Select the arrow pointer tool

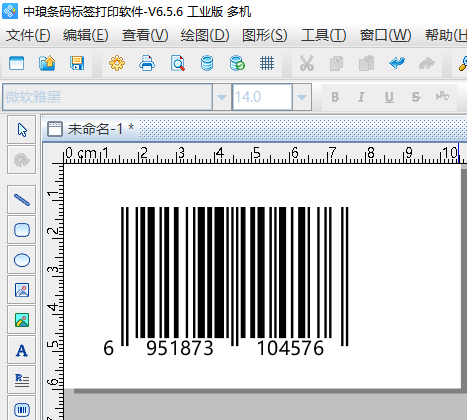22,130
